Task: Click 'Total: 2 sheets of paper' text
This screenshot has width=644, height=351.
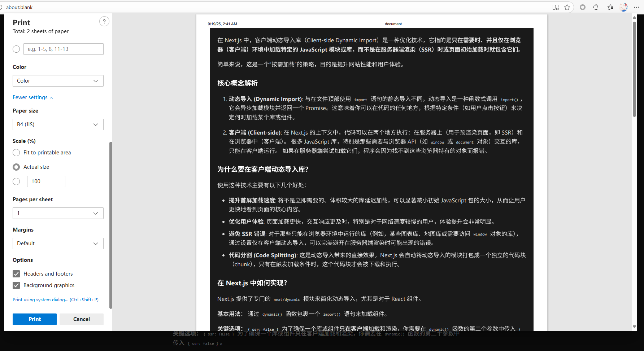Action: [x=40, y=31]
